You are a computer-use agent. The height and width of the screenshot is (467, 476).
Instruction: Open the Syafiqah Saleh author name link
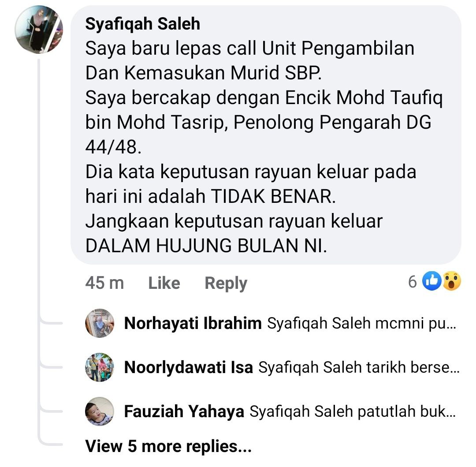[x=143, y=24]
